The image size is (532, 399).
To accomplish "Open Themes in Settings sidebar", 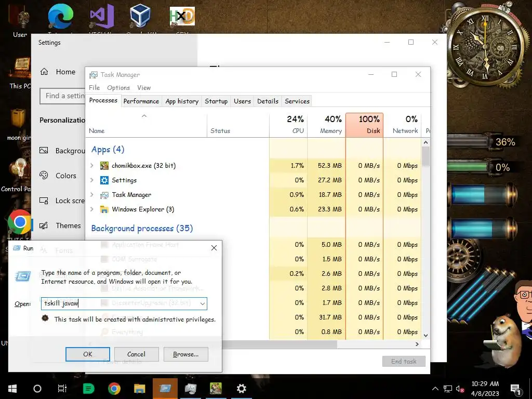I will [60, 225].
